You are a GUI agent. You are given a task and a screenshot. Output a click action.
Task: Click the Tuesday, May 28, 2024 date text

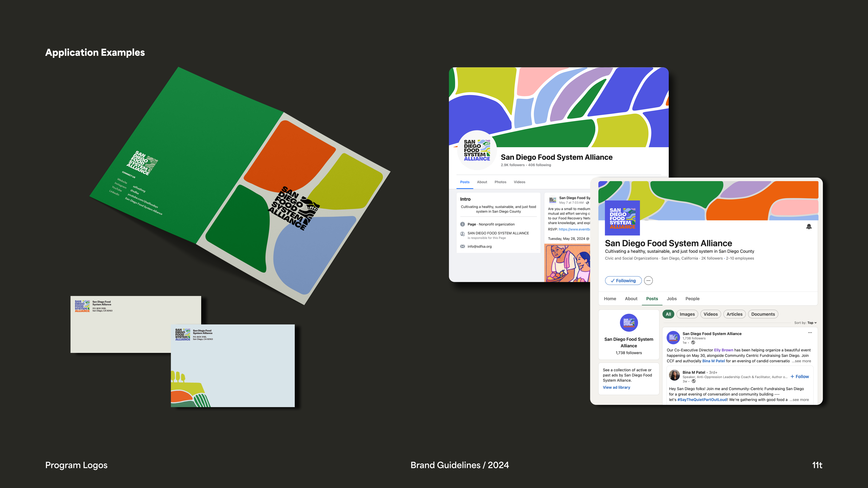pos(568,239)
